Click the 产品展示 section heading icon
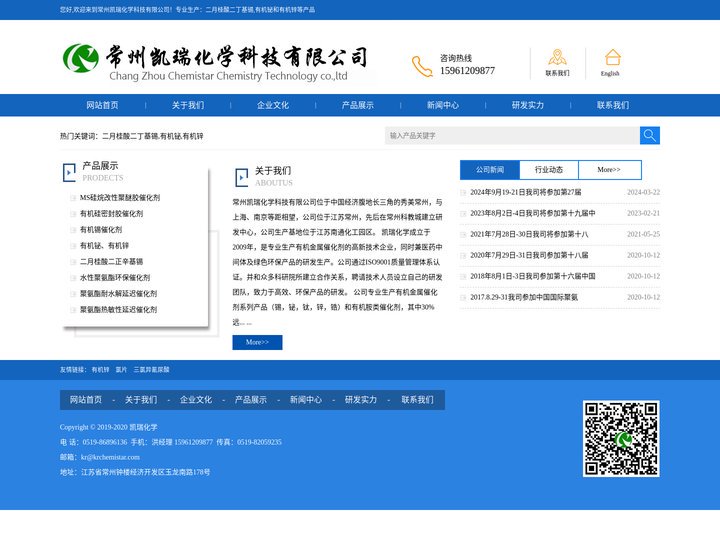 pos(69,173)
